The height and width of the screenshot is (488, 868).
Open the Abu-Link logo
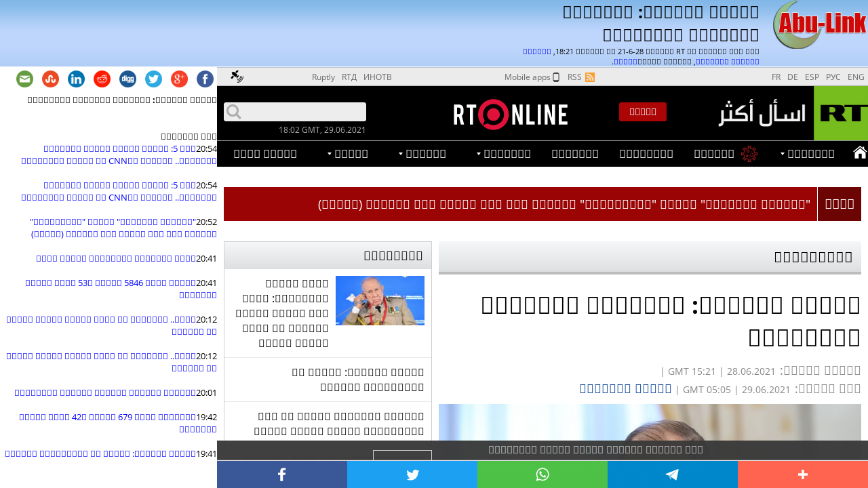[x=820, y=25]
